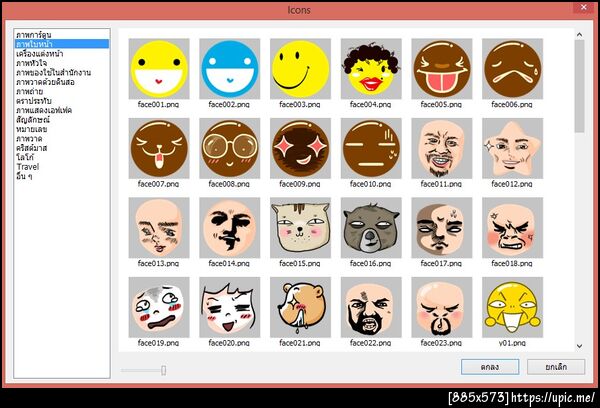Select face014.png black ink shadow face
The image size is (600, 408).
pyautogui.click(x=230, y=228)
